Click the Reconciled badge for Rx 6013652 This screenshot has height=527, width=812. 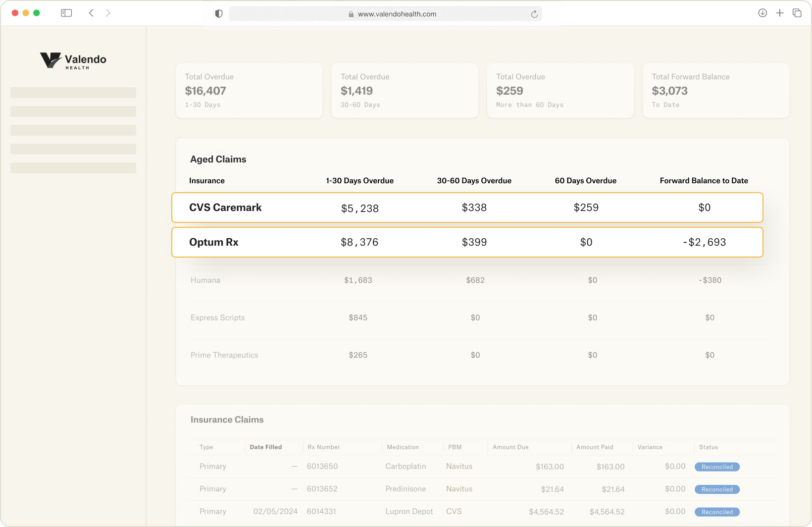coord(717,489)
